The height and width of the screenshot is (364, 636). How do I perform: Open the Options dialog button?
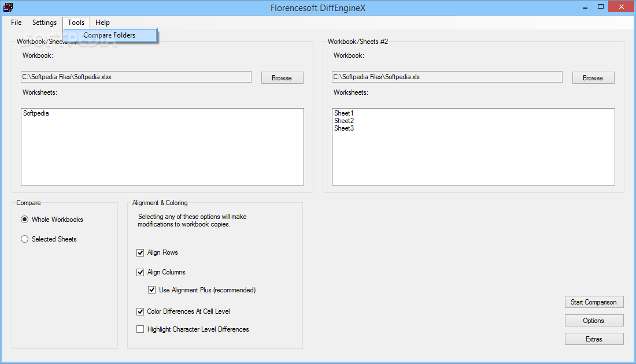pos(594,321)
